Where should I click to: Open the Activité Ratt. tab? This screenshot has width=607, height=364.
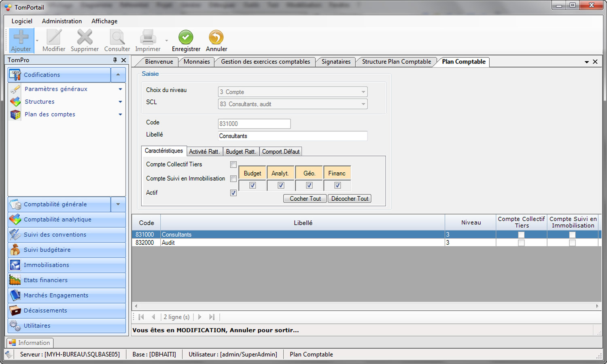[x=204, y=152]
